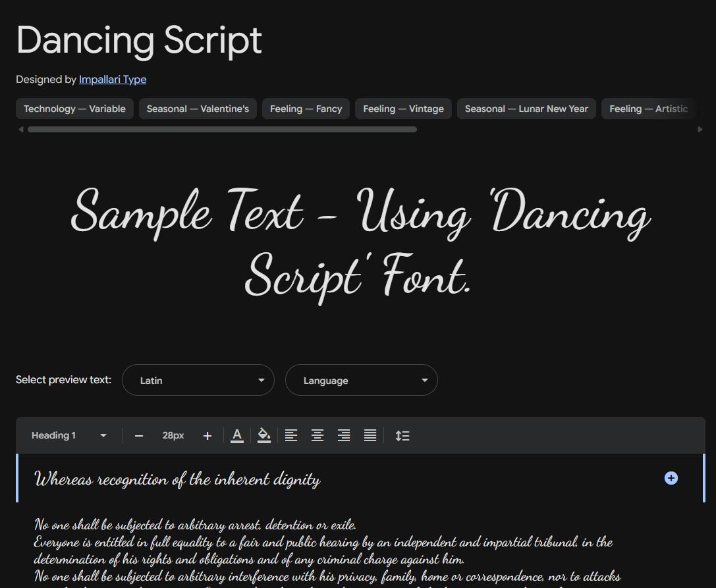Open the Language dropdown
716x588 pixels.
(x=362, y=380)
